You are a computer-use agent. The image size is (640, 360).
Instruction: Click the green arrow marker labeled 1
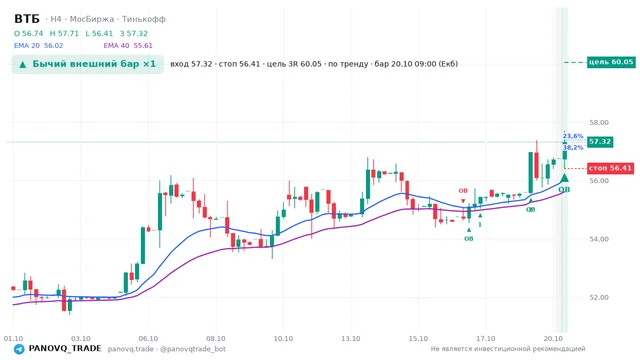coord(480,215)
